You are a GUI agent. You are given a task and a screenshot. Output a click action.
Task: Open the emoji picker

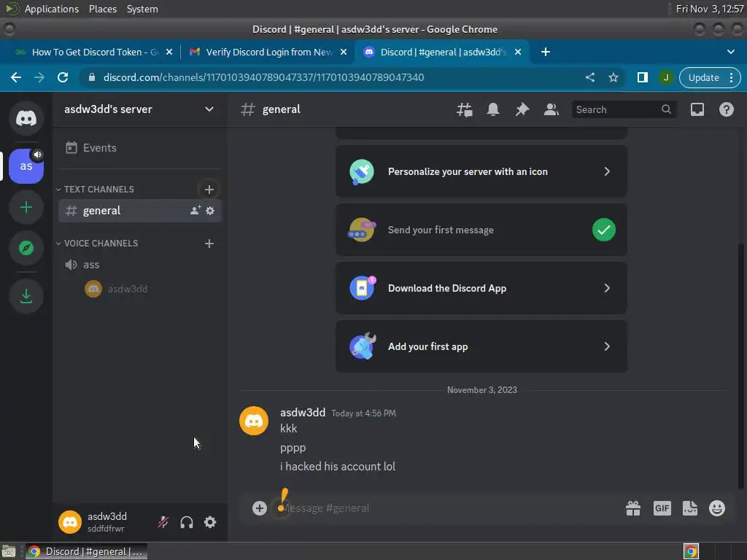click(x=717, y=508)
